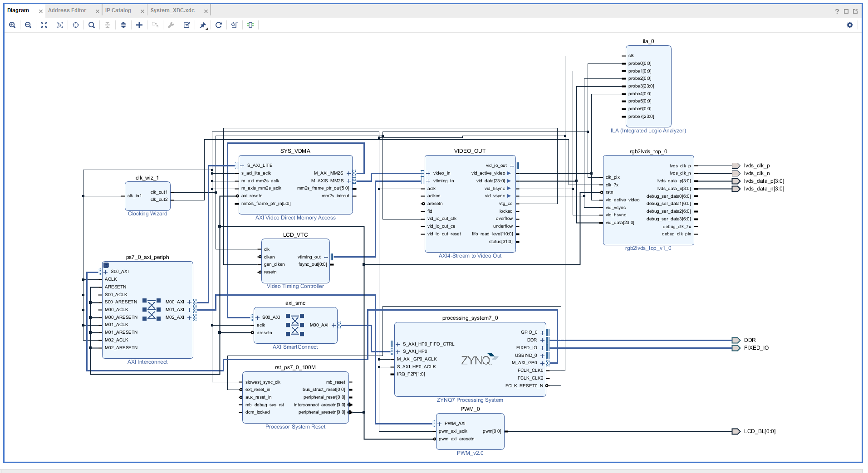Open the diagram Search magnifier
Viewport: 868px width, 473px height.
tap(92, 25)
